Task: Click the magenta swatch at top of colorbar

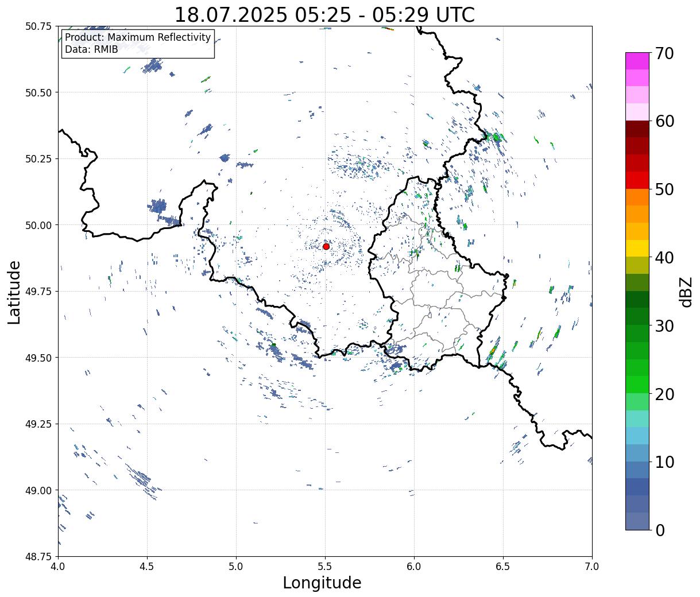Action: [637, 61]
